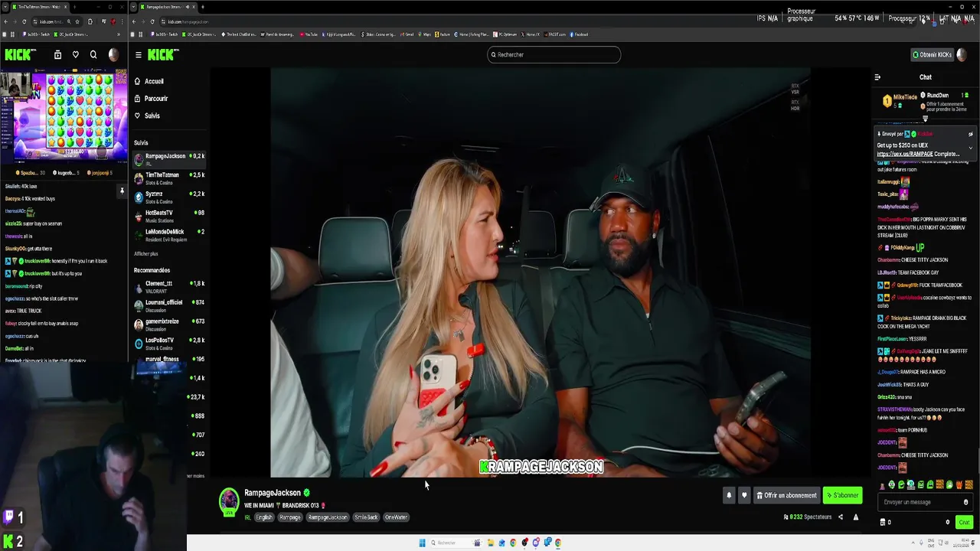Open profile avatar in left Kick window

[114, 54]
